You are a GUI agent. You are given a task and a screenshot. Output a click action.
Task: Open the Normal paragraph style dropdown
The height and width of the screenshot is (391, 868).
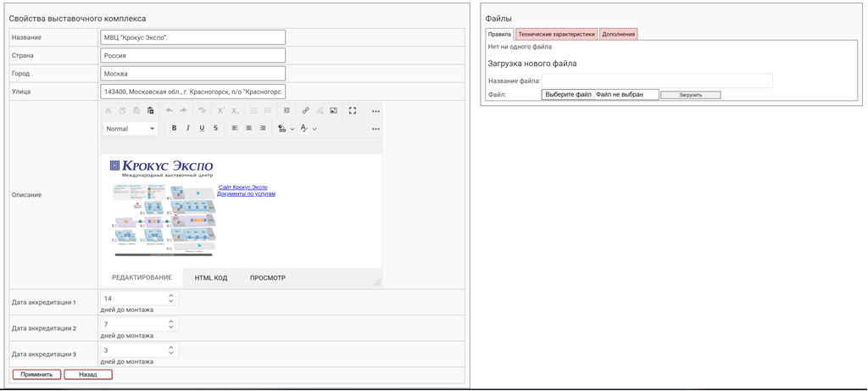pyautogui.click(x=130, y=129)
